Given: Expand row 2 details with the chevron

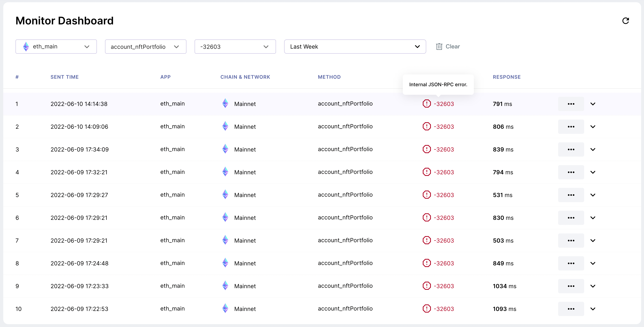Looking at the screenshot, I should point(593,126).
